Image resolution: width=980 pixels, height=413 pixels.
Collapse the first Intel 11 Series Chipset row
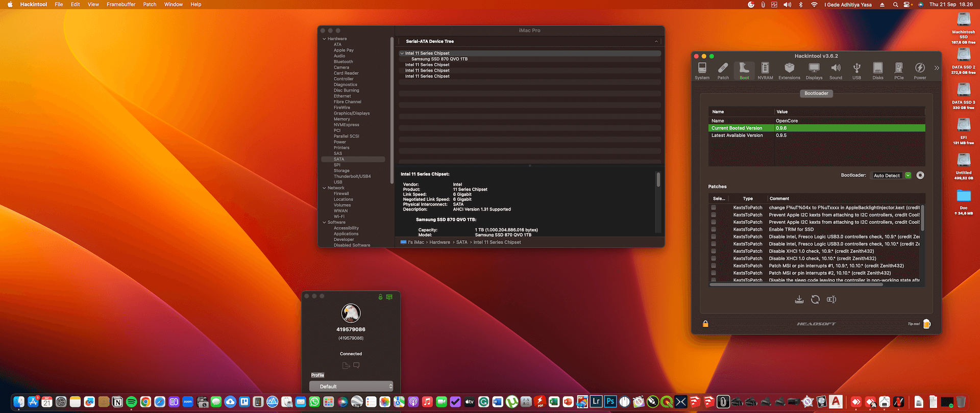tap(402, 53)
